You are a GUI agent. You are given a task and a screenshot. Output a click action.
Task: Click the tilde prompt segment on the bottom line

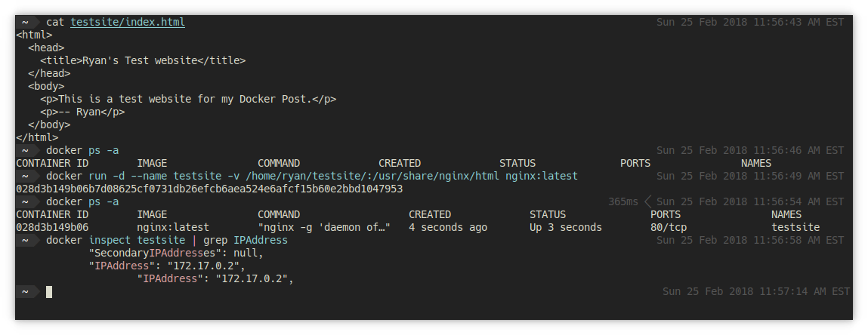(x=26, y=291)
